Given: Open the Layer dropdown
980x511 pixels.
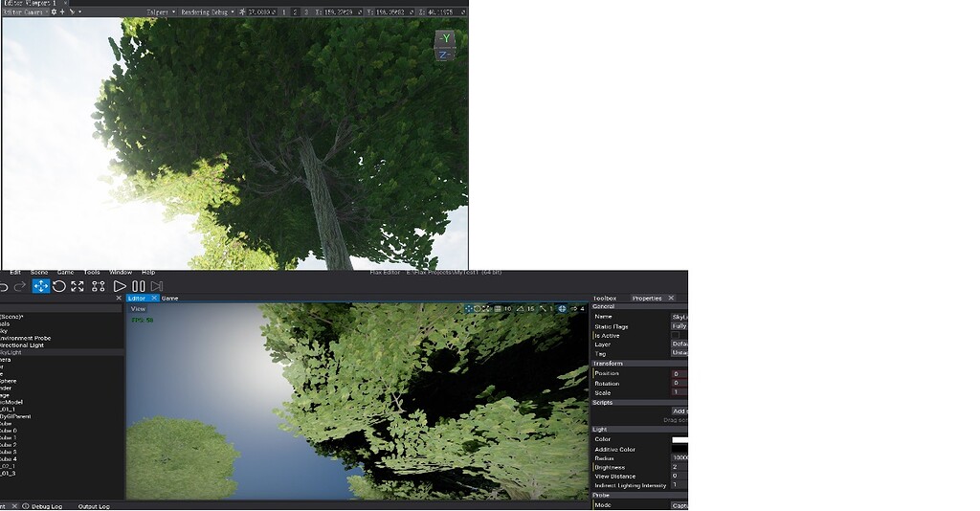Looking at the screenshot, I should pos(679,344).
